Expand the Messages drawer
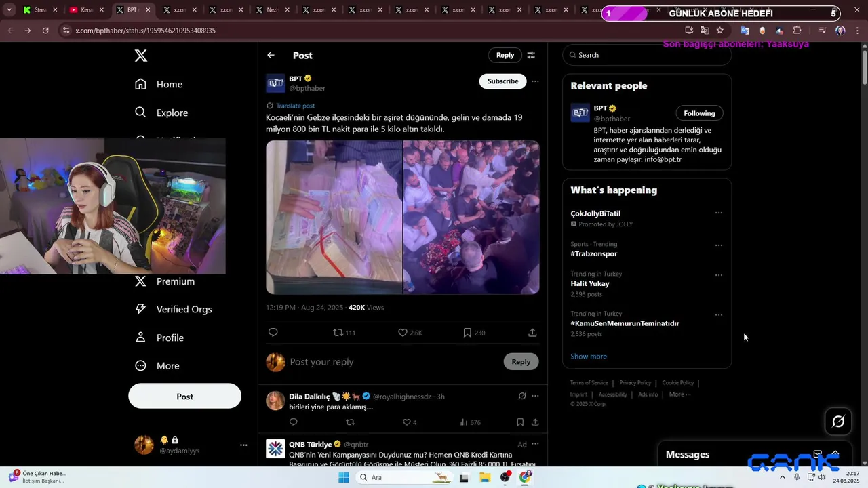 click(x=835, y=454)
